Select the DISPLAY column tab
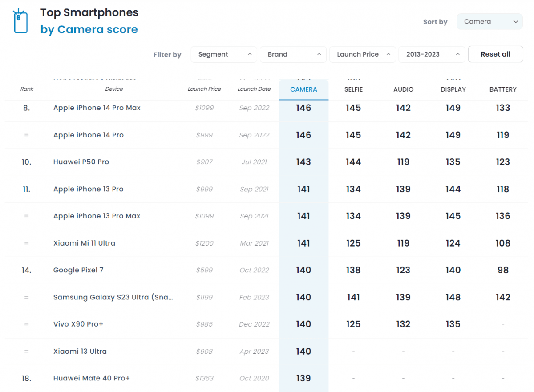534x392 pixels. 453,89
